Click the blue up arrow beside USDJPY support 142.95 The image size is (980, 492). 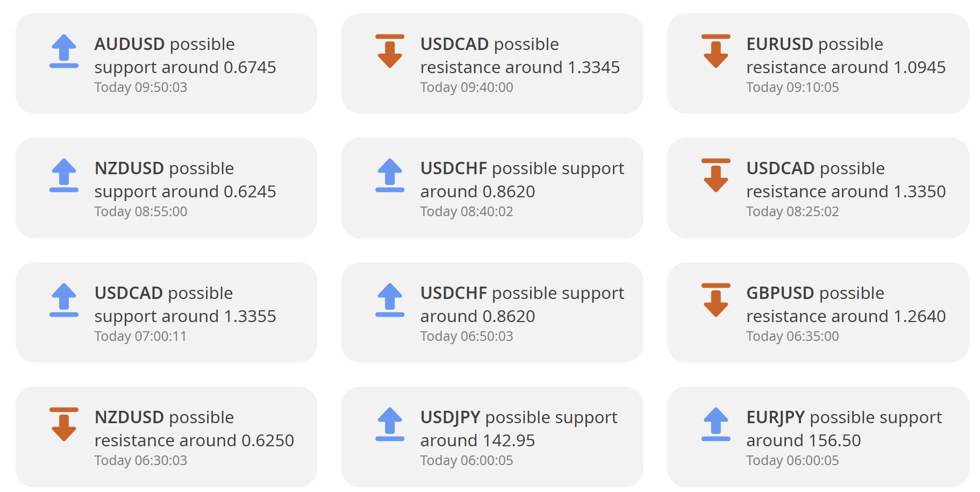[x=390, y=424]
